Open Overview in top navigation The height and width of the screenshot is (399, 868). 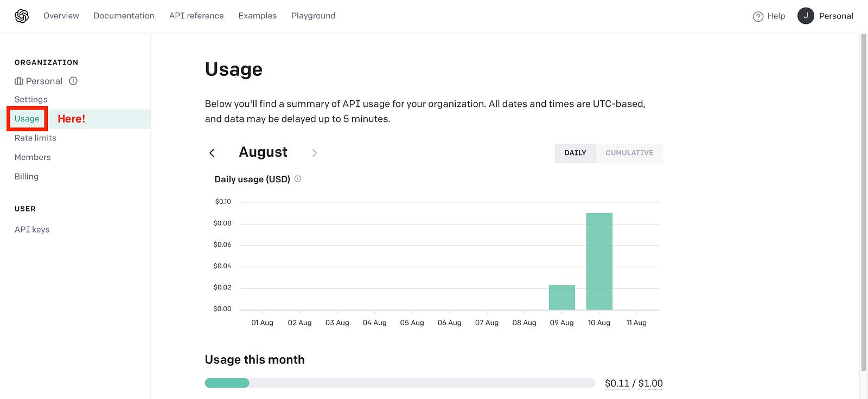[61, 16]
